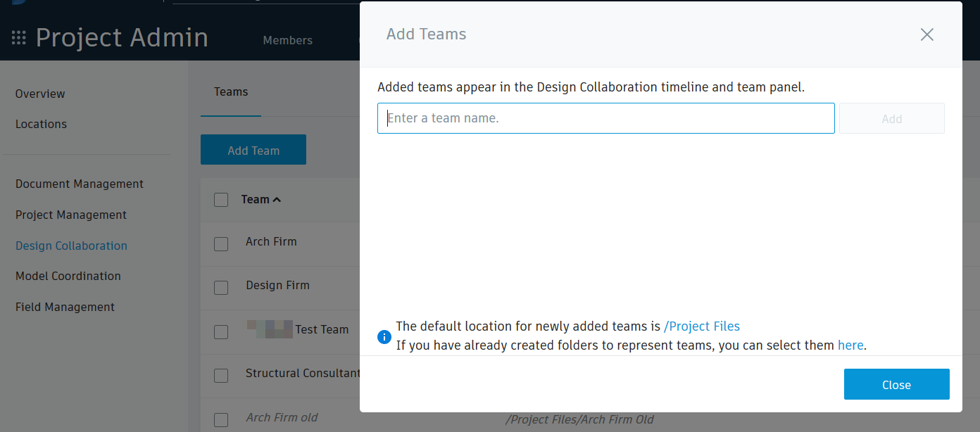Open Model Coordination section
The image size is (980, 432).
68,276
